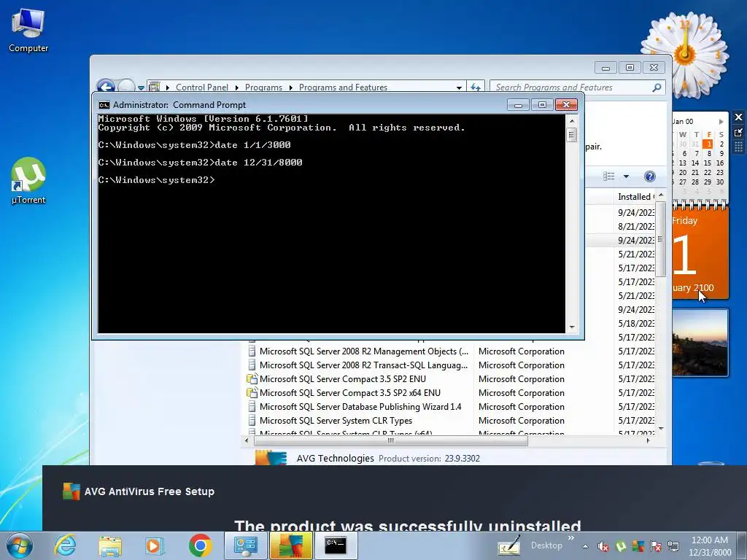Image resolution: width=747 pixels, height=560 pixels.
Task: Click the calendar gadget drag handle
Action: pyautogui.click(x=738, y=147)
